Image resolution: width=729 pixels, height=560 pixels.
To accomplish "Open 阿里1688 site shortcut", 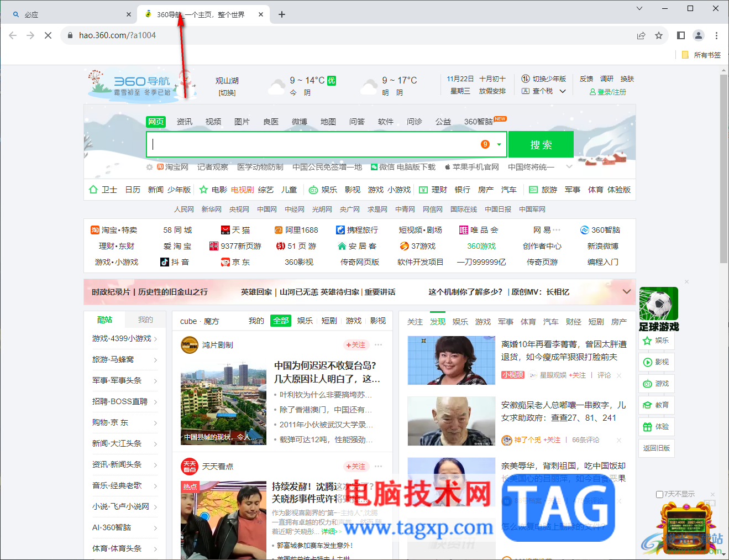I will coord(296,230).
